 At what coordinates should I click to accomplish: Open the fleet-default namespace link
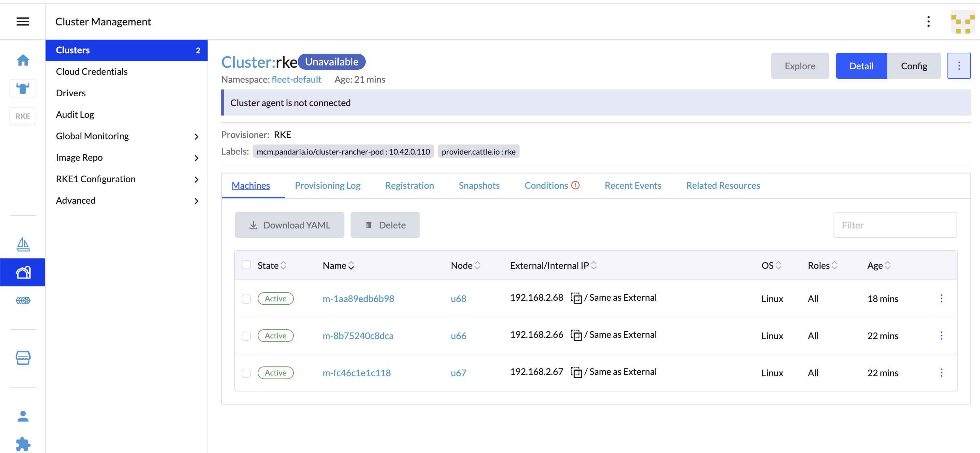pos(296,79)
